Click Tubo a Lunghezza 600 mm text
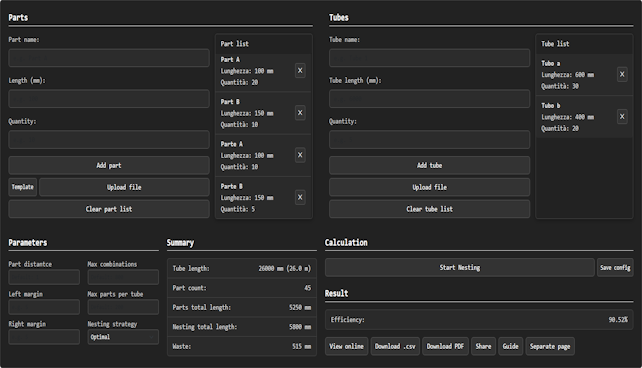This screenshot has width=642, height=368. point(567,75)
